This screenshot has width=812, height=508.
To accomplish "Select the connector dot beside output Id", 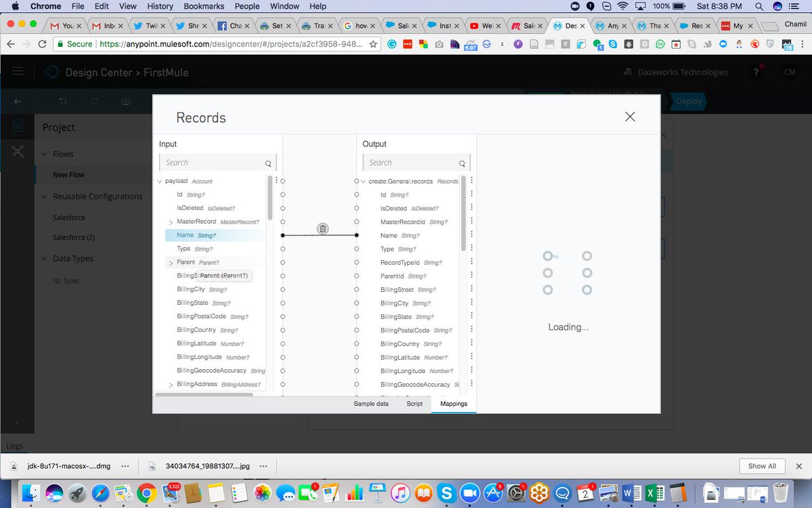I will (357, 194).
